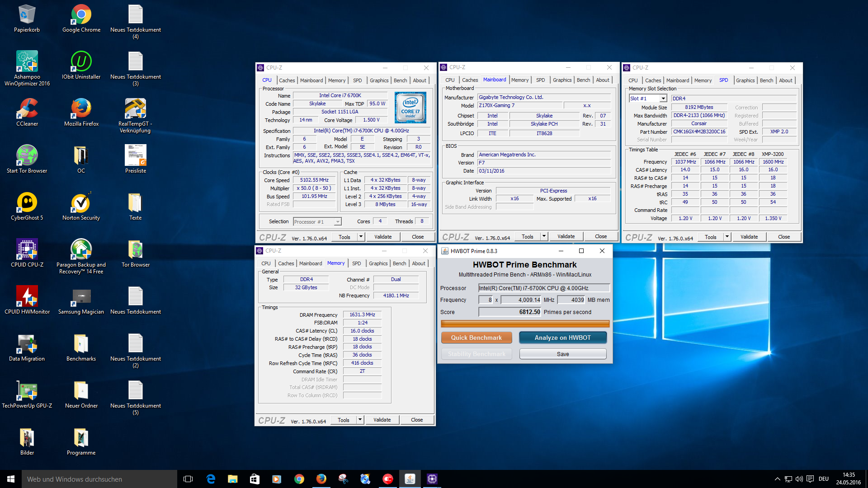This screenshot has width=868, height=488.
Task: Click Validate in the SPD window
Action: (x=749, y=237)
